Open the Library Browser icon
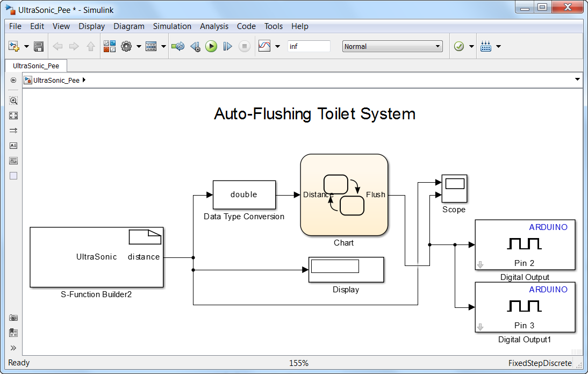Screen dimensions: 588x374 click(x=110, y=47)
